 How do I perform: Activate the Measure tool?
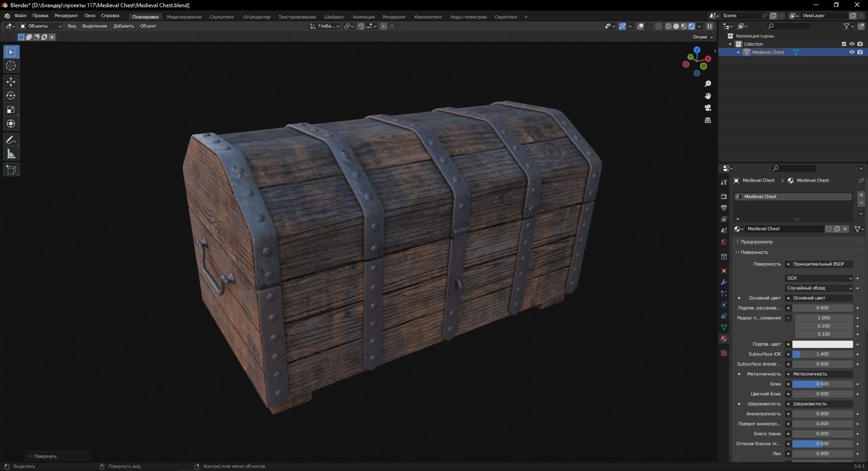(11, 154)
